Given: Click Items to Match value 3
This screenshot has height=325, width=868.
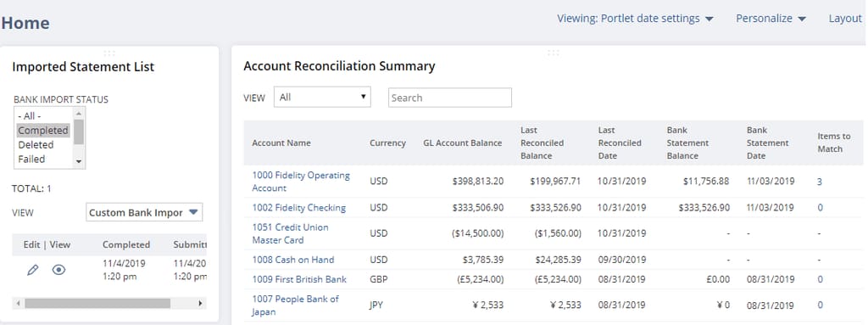Looking at the screenshot, I should tap(820, 182).
